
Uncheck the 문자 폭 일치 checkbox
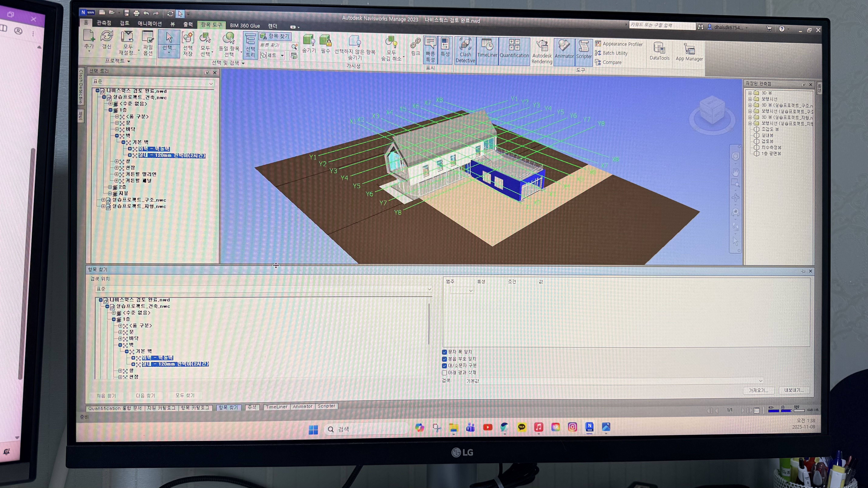click(x=444, y=352)
